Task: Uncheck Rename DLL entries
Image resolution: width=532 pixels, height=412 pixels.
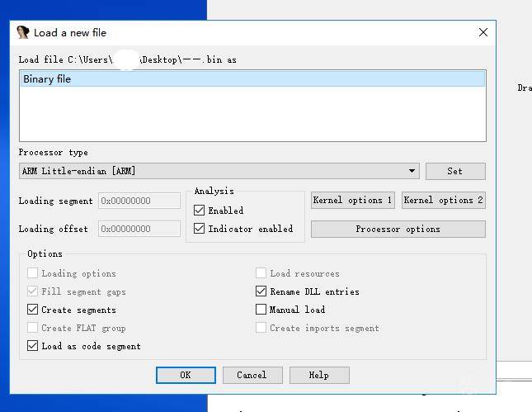Action: point(261,291)
